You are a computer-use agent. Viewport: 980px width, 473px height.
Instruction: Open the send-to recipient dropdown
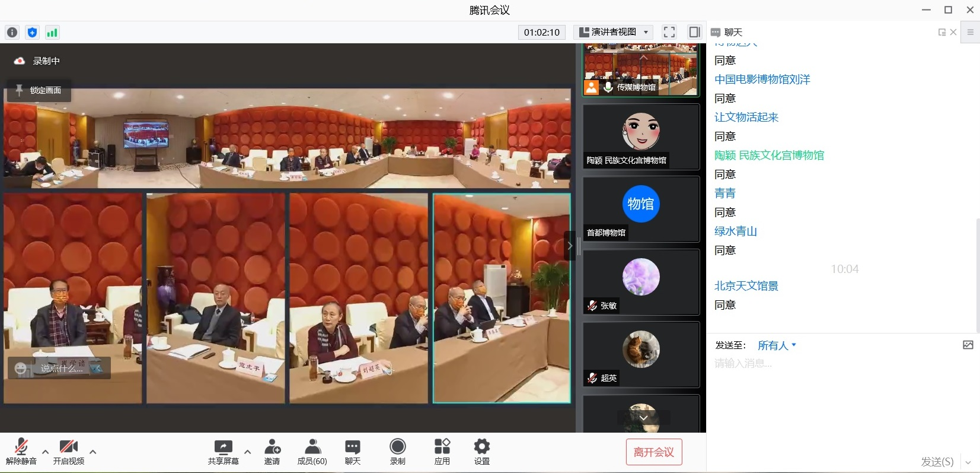tap(777, 345)
